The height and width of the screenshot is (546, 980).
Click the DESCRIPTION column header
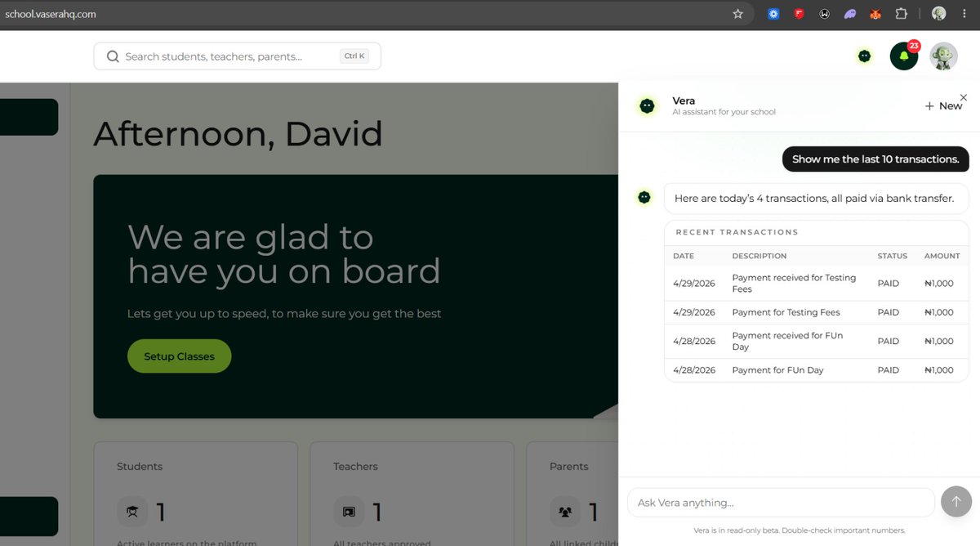pos(759,256)
